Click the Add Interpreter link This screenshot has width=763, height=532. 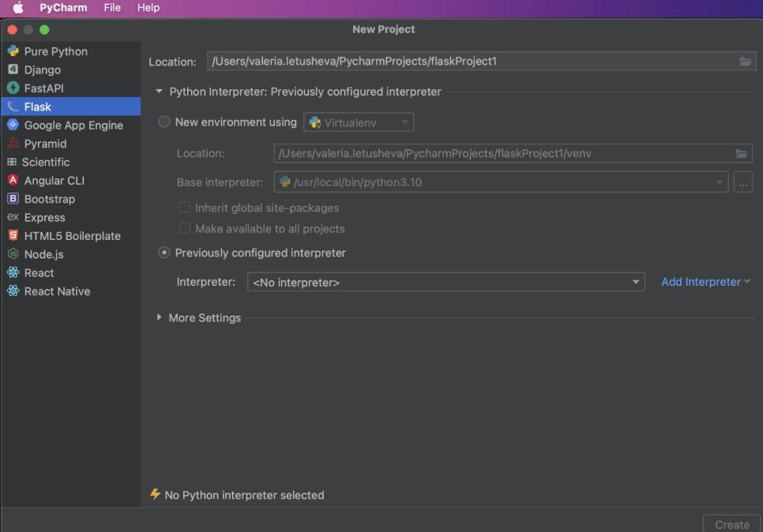[701, 282]
